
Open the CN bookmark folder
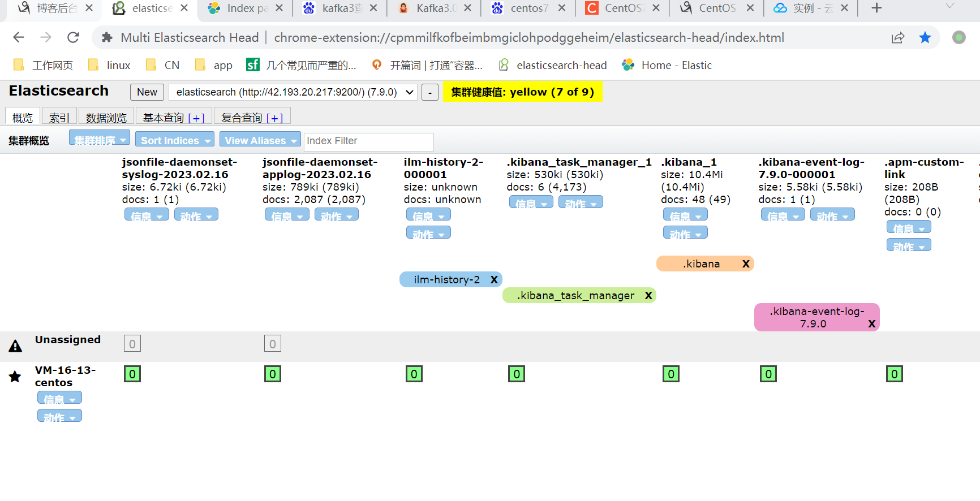coord(162,65)
